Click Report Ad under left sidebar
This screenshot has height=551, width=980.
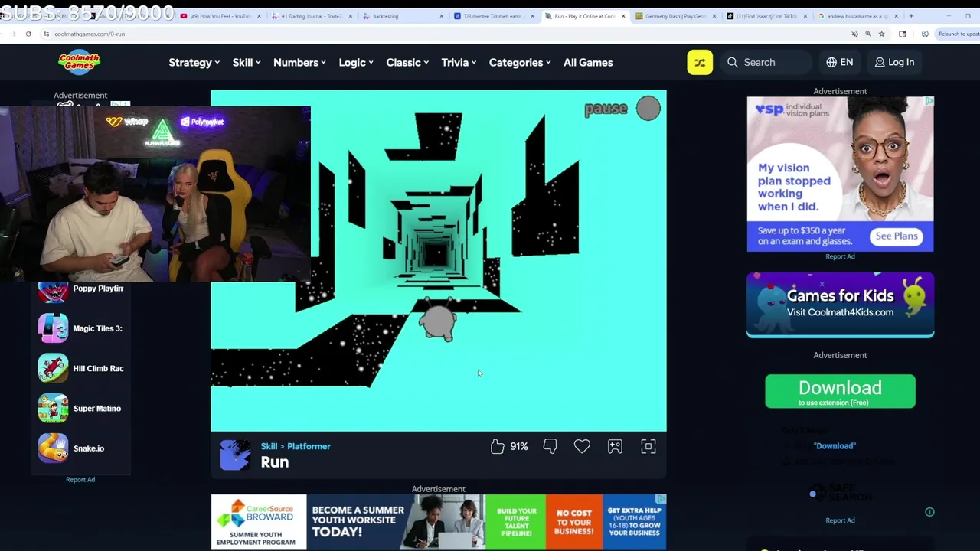pos(80,479)
